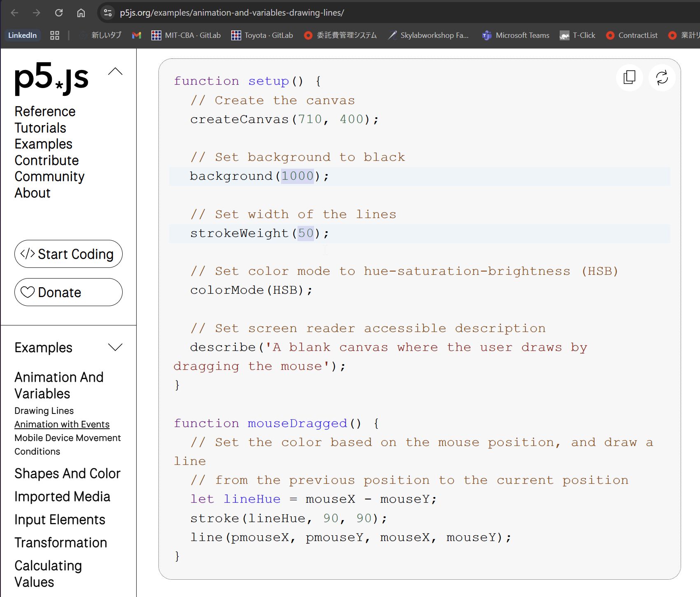Click the 1000 value in background()
700x597 pixels.
pyautogui.click(x=297, y=176)
